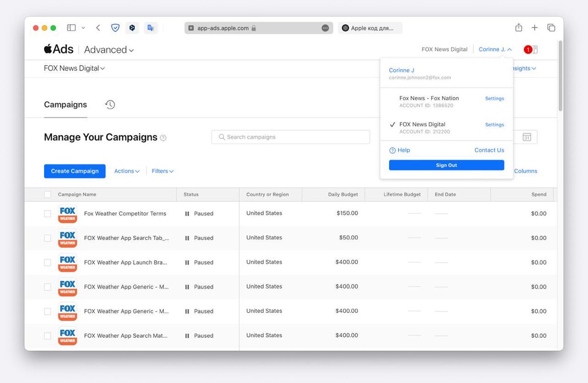Click the Apple Ads logo
588x383 pixels.
click(59, 49)
